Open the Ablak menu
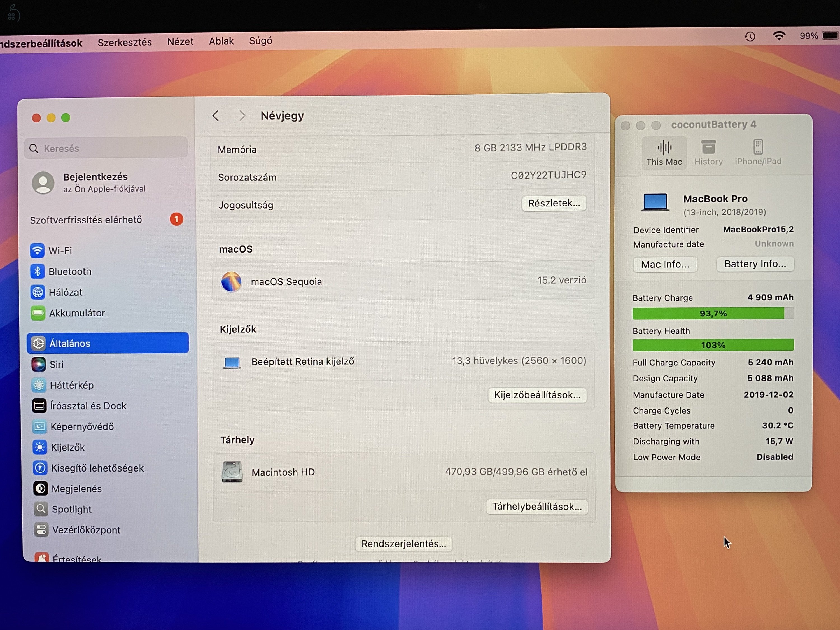This screenshot has height=630, width=840. coord(221,41)
